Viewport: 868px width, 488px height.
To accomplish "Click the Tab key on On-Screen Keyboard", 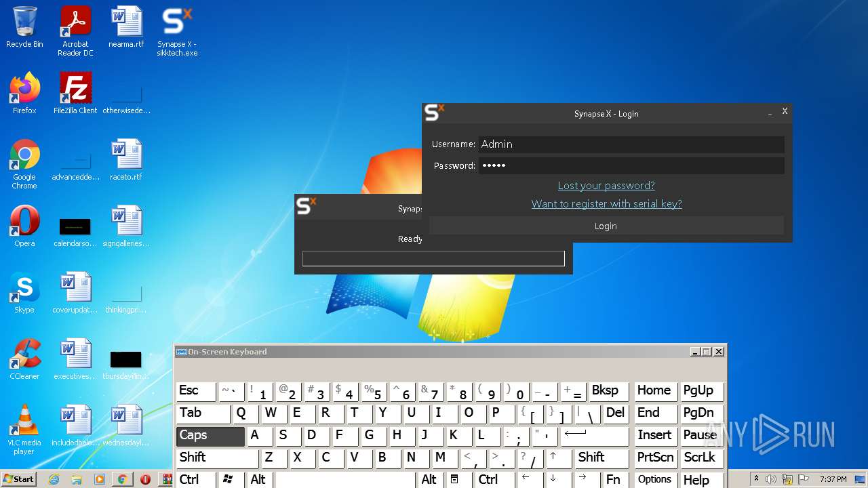I will pyautogui.click(x=203, y=413).
